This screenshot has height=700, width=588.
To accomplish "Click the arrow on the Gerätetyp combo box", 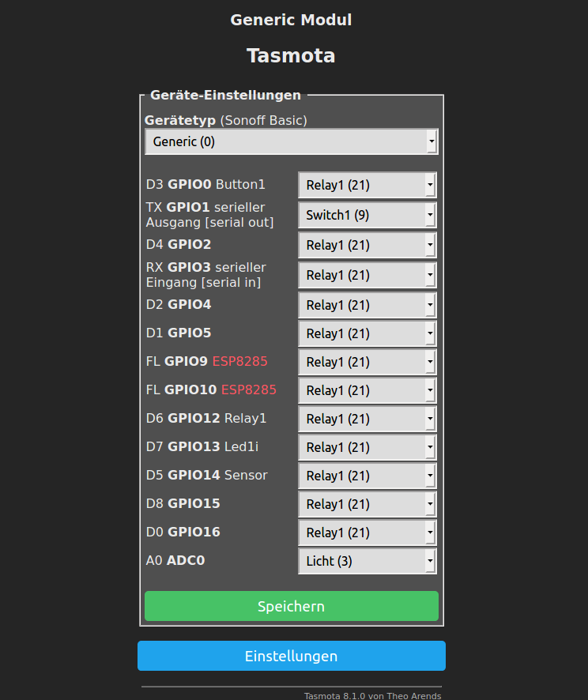I will click(432, 141).
